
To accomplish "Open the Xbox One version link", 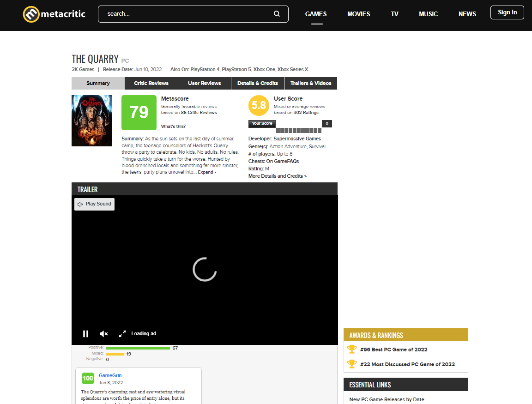I will click(x=264, y=70).
